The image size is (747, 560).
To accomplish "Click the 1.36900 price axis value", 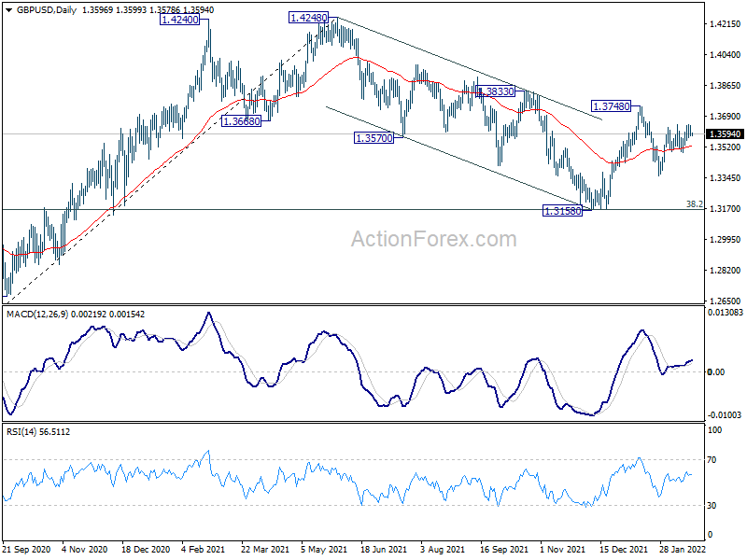I will coord(726,116).
